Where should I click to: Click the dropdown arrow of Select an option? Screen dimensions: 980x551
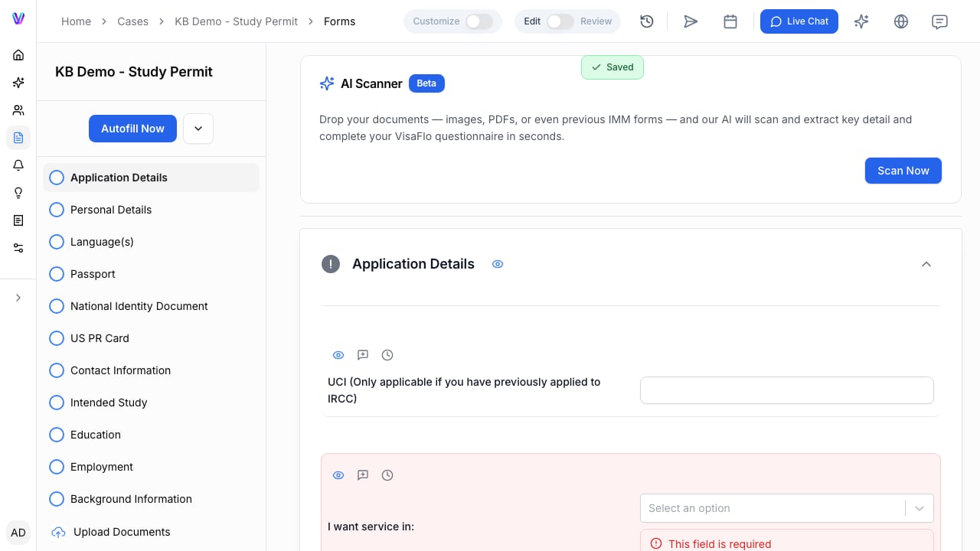pos(920,508)
